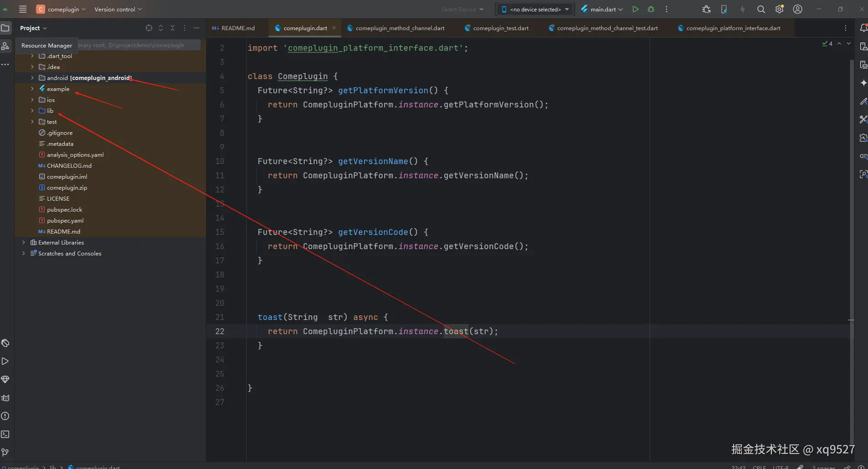
Task: Start debugging with the green bug icon
Action: pos(651,9)
